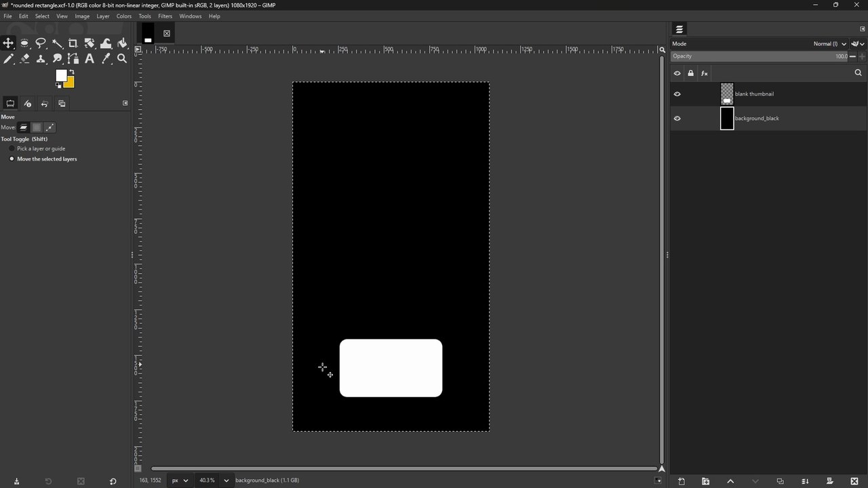Switch to the Undo History tab
This screenshot has height=488, width=868.
[45, 104]
